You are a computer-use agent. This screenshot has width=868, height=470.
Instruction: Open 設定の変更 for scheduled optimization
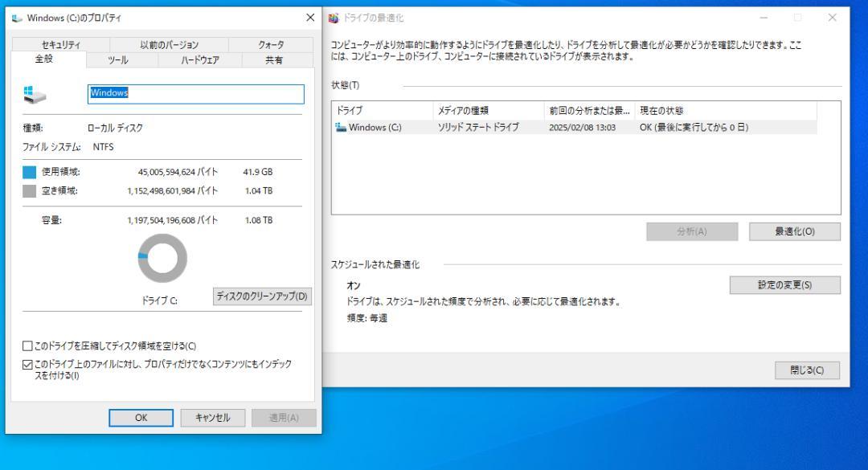coord(785,285)
